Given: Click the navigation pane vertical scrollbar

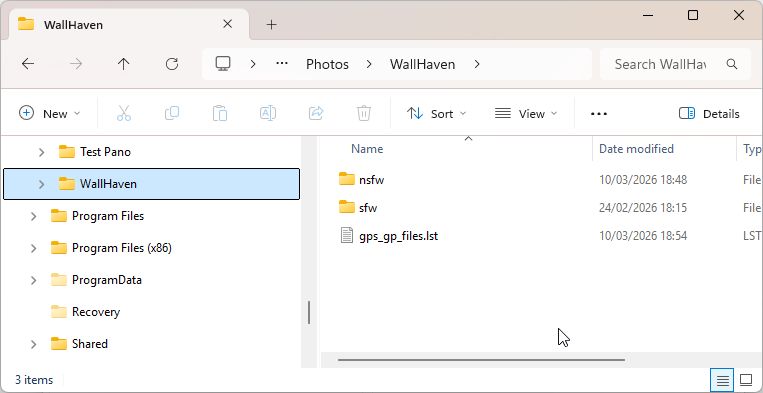Looking at the screenshot, I should click(x=309, y=312).
